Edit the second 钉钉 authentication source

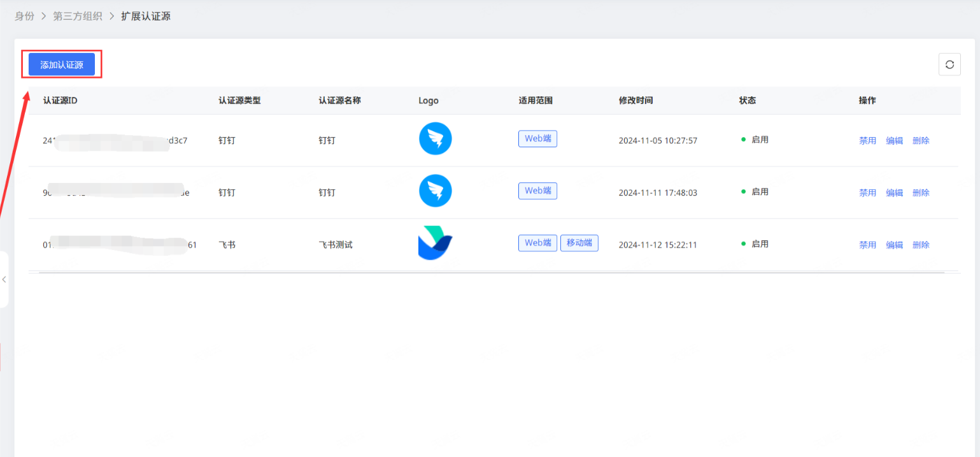[894, 192]
